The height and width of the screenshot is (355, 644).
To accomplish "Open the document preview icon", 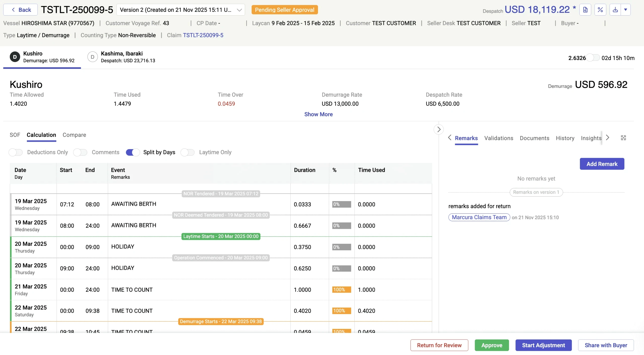I will (x=585, y=10).
